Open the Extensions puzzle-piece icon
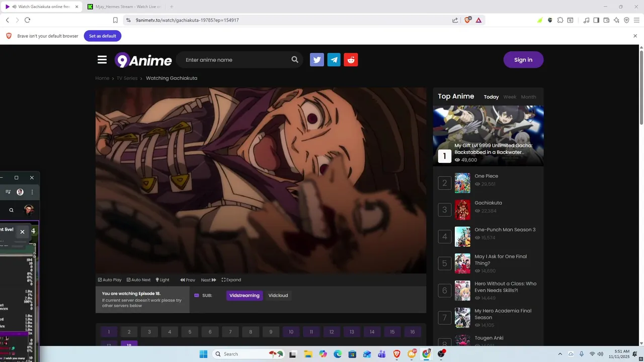This screenshot has height=362, width=644. pos(560,20)
